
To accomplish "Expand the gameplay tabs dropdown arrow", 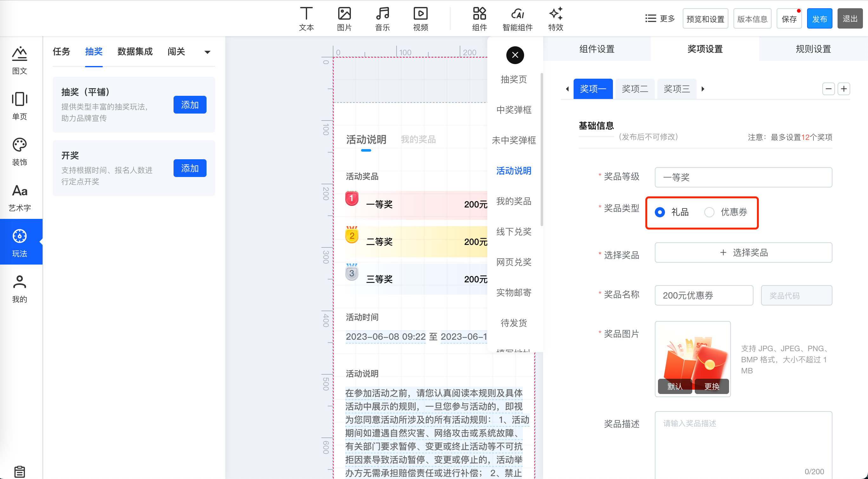I will pyautogui.click(x=207, y=52).
